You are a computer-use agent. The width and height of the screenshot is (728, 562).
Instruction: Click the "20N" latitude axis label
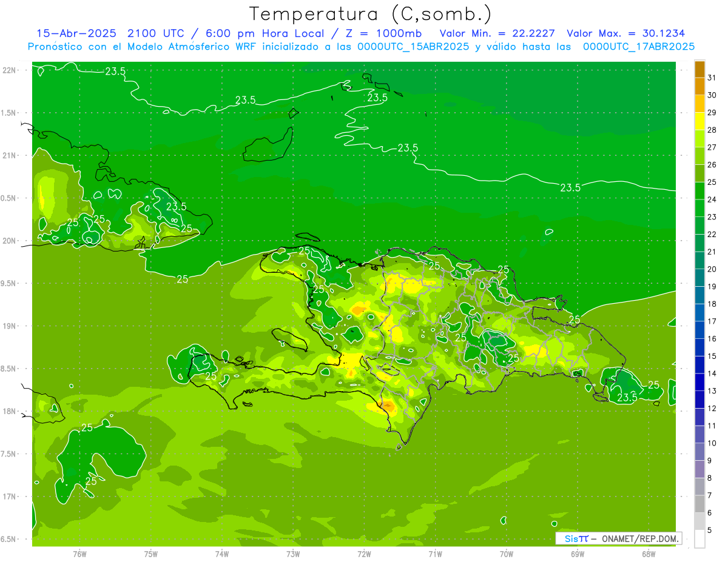pyautogui.click(x=10, y=241)
